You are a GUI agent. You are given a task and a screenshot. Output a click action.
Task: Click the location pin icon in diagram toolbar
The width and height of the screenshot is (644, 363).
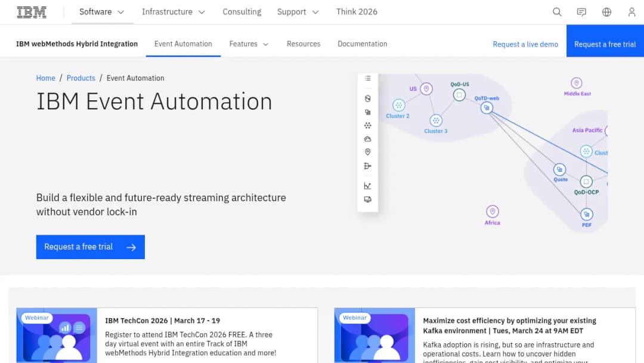tap(367, 152)
